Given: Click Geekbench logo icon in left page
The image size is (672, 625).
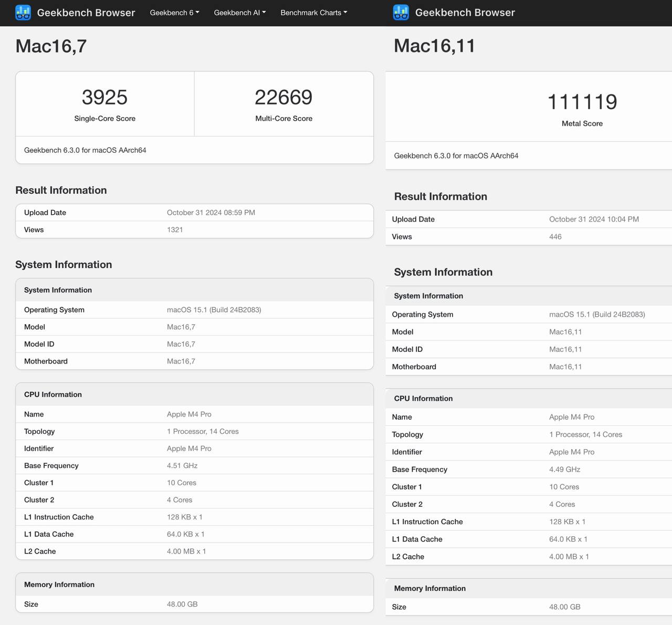Looking at the screenshot, I should point(23,13).
